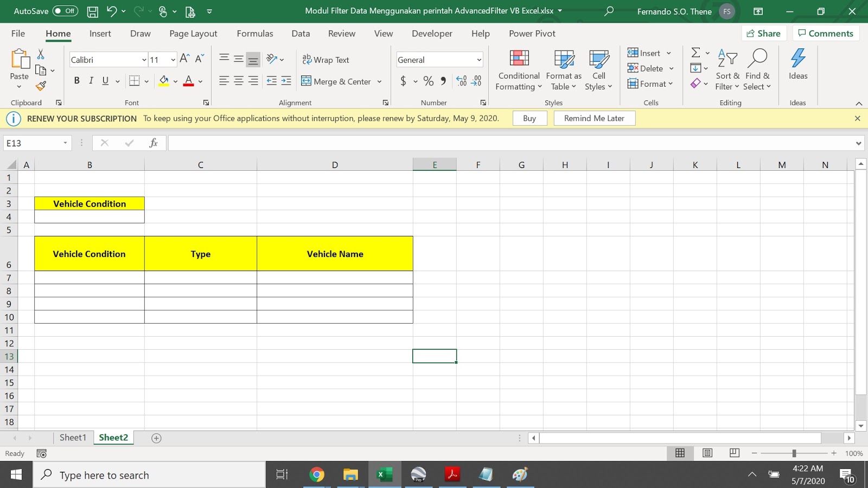Click the Underline formatting button
Image resolution: width=868 pixels, height=488 pixels.
105,81
